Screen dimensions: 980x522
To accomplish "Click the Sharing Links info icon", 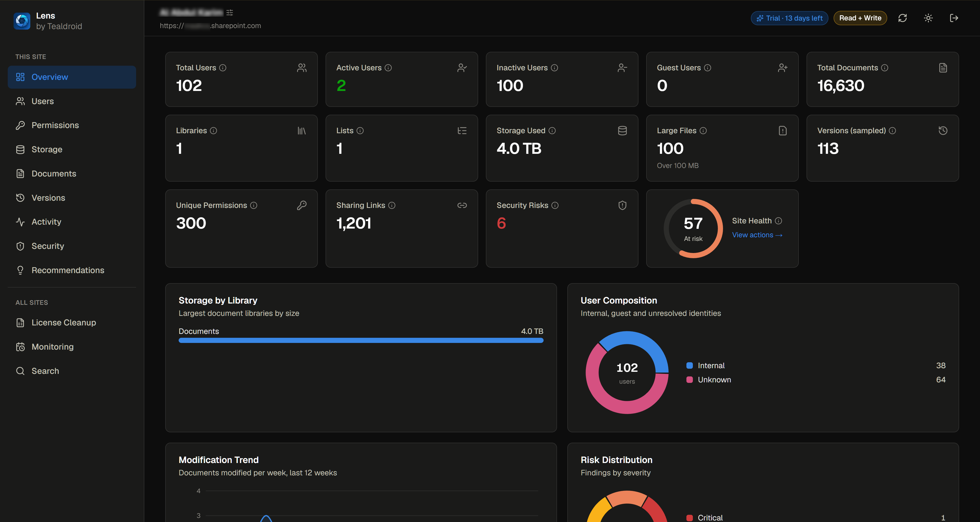I will tap(392, 205).
